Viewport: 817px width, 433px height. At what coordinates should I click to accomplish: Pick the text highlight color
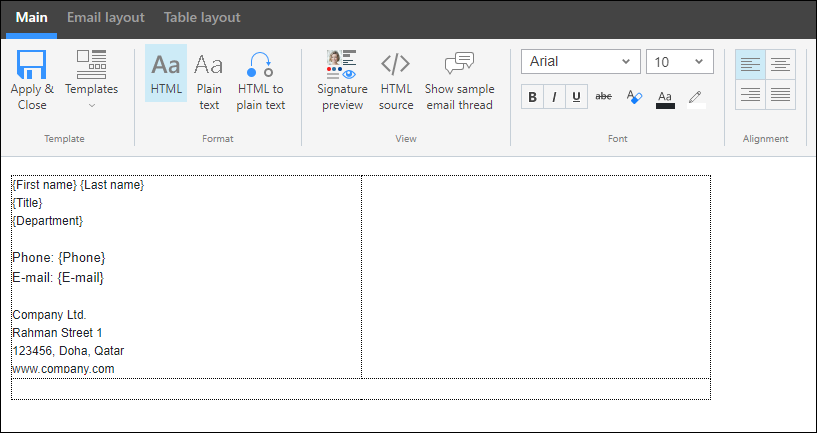(696, 99)
